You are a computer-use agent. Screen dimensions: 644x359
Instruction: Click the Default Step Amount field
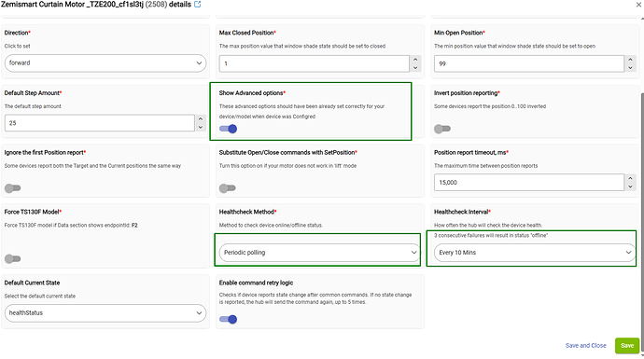pyautogui.click(x=99, y=123)
